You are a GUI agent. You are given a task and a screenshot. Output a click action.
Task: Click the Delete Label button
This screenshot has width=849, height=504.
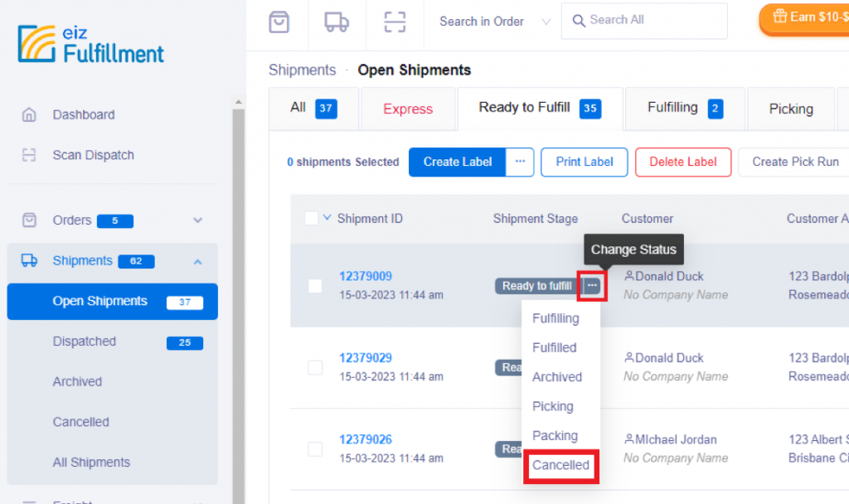tap(682, 162)
